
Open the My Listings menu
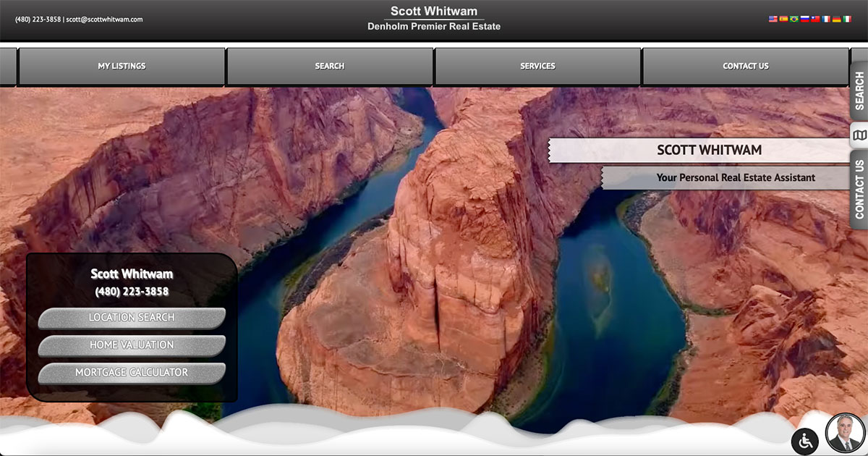(x=122, y=67)
